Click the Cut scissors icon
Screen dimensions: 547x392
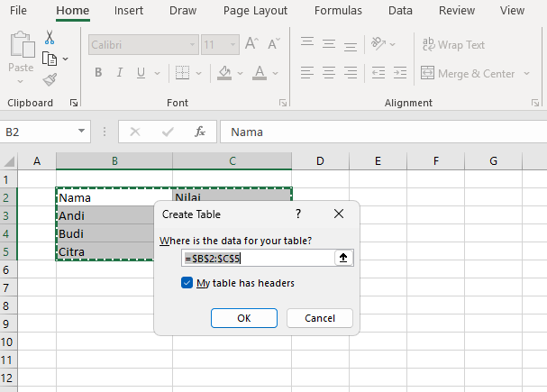click(x=50, y=38)
